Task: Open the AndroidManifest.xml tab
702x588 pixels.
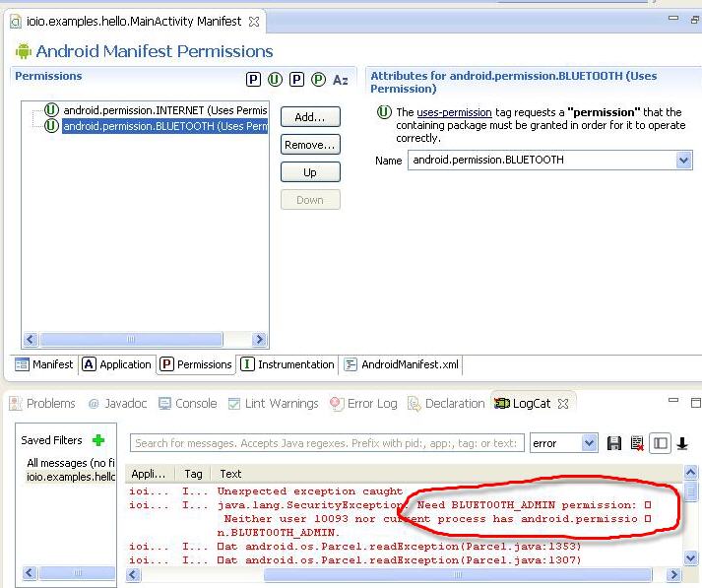Action: [402, 364]
